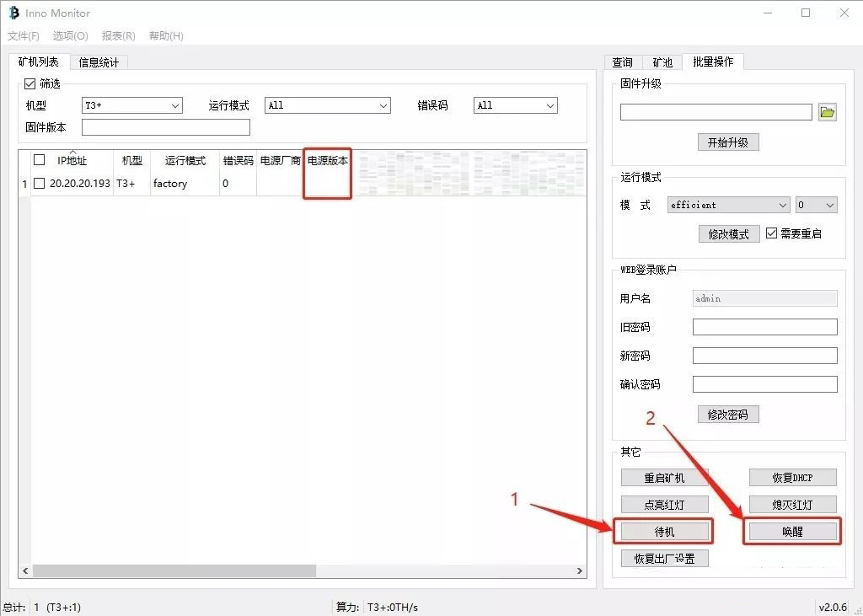Open the efficient mode dropdown
Viewport: 863px width, 616px height.
click(728, 205)
